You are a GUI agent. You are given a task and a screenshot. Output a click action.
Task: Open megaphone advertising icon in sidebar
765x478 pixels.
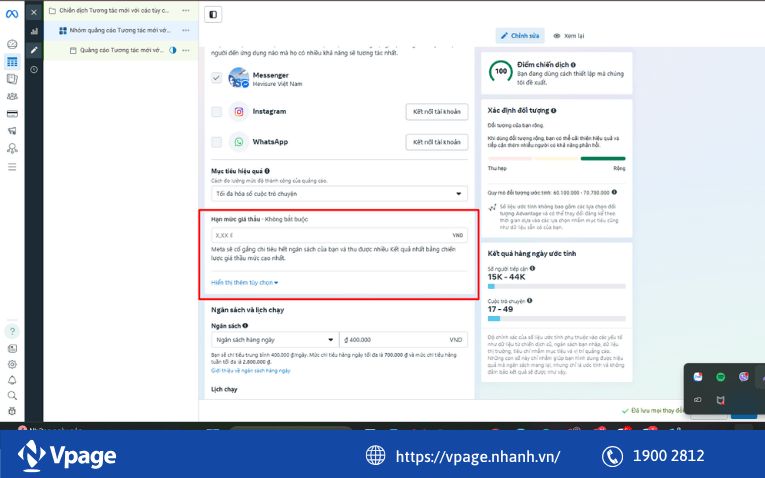point(12,131)
